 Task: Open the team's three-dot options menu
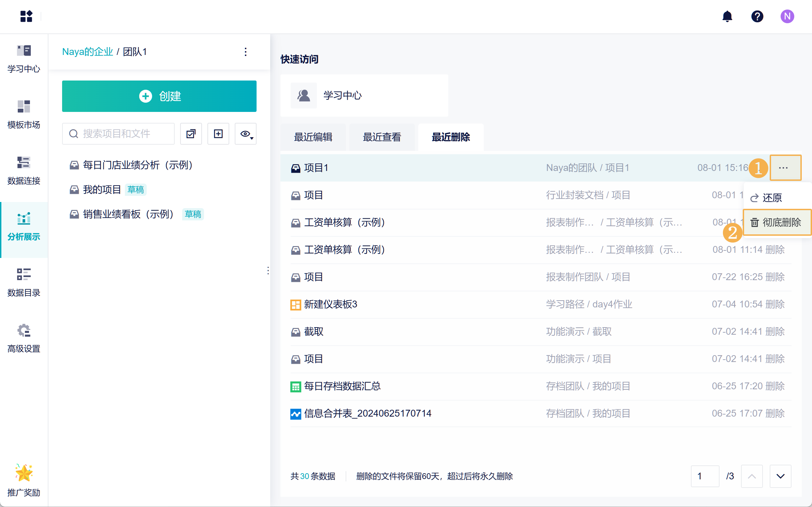tap(246, 52)
